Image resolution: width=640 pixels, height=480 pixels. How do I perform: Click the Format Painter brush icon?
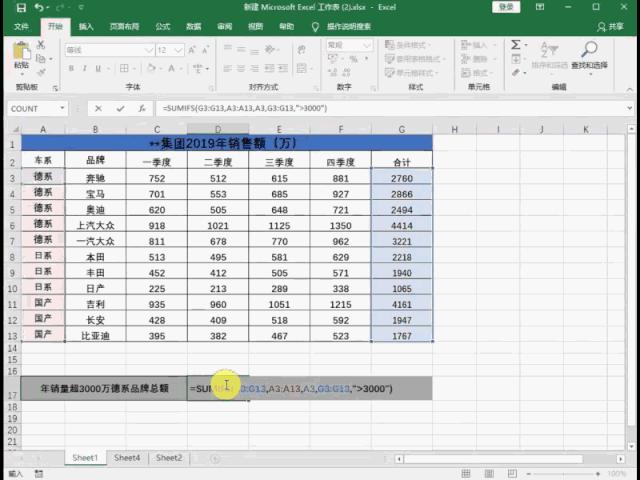coord(41,73)
